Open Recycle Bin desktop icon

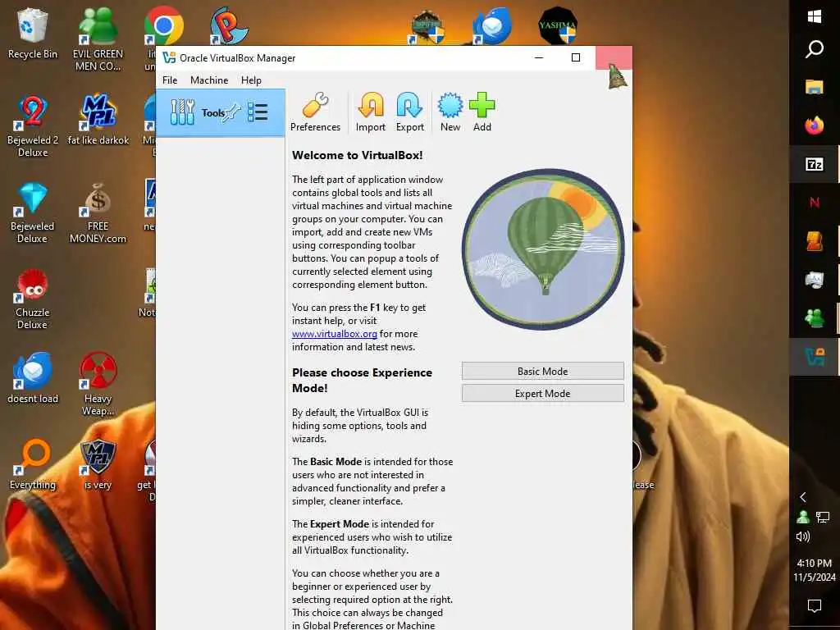pos(32,33)
